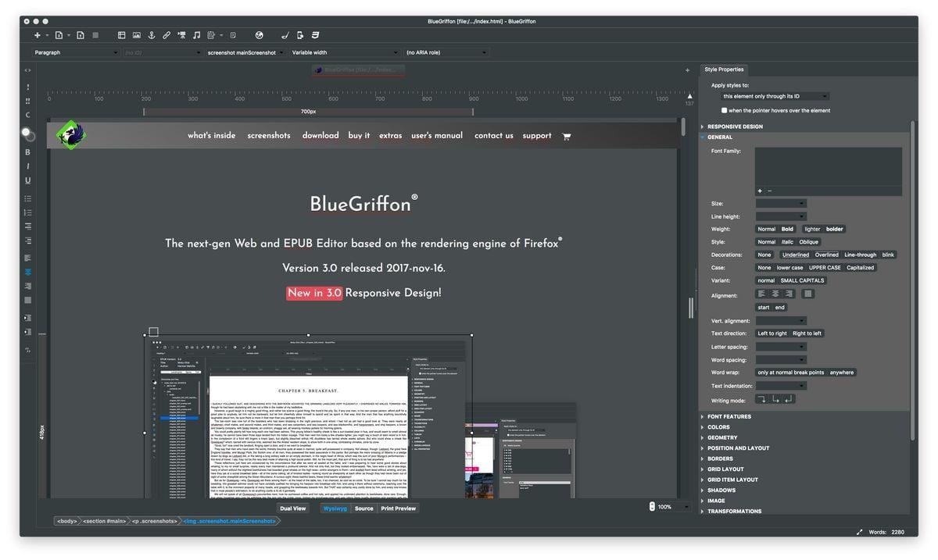The height and width of the screenshot is (560, 938).
Task: Set Text direction to Right to left
Action: click(807, 334)
